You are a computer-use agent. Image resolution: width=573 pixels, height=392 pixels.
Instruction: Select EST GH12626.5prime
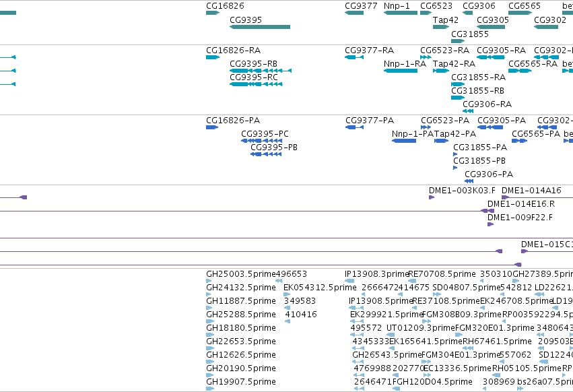pos(210,362)
